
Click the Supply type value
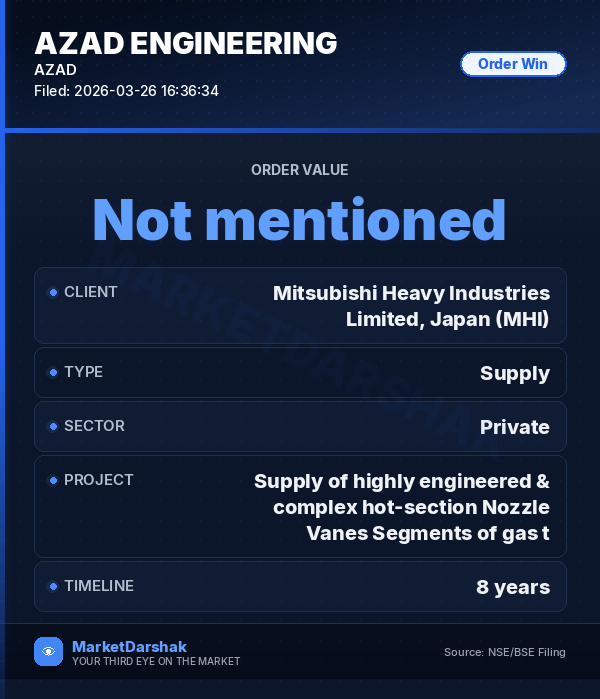click(514, 373)
